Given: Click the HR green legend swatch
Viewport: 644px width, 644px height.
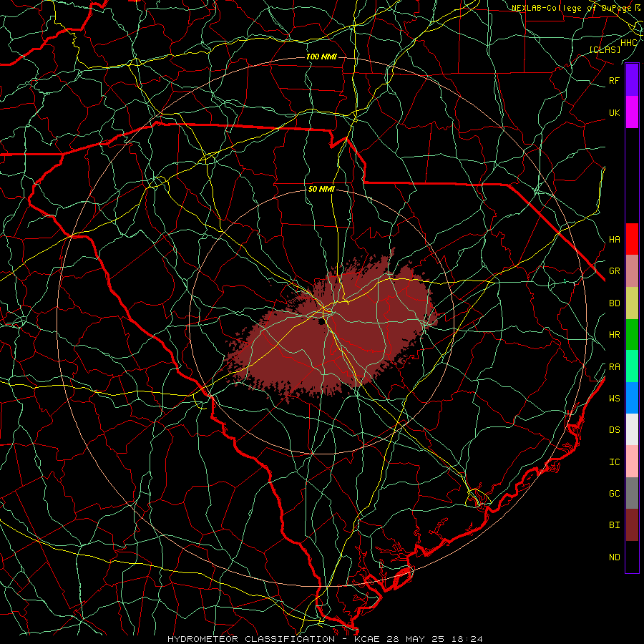Looking at the screenshot, I should pos(632,335).
